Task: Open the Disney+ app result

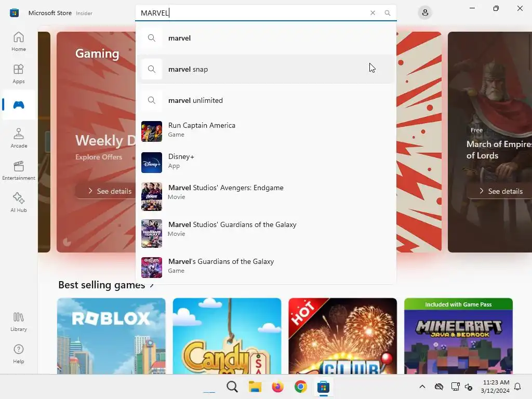Action: (x=265, y=163)
